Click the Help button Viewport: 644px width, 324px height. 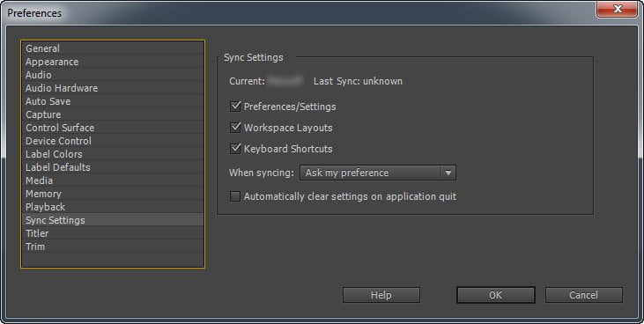(381, 295)
